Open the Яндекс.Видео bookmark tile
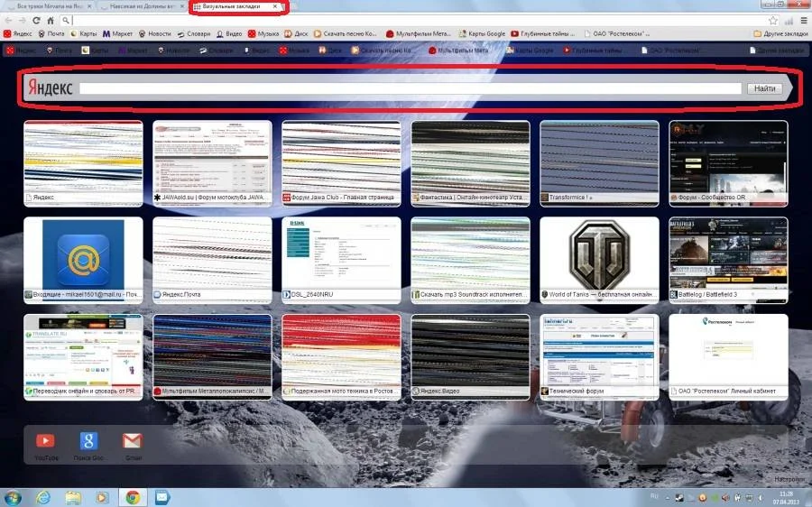The height and width of the screenshot is (507, 812). (x=470, y=357)
